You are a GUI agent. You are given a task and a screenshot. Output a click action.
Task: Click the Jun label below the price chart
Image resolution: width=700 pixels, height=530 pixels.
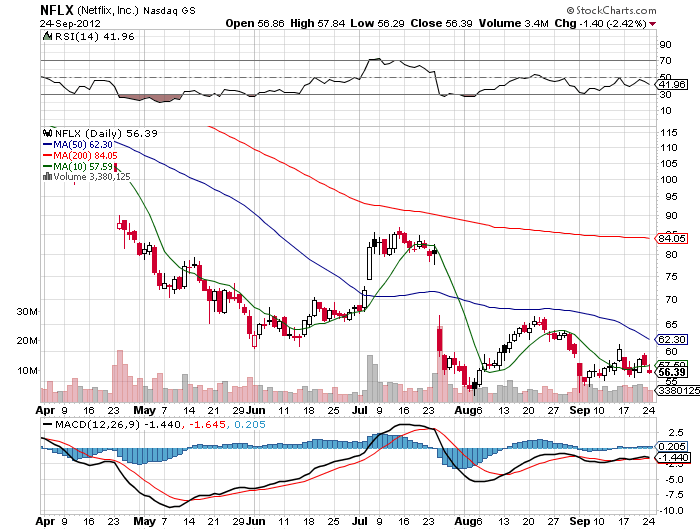tap(256, 410)
